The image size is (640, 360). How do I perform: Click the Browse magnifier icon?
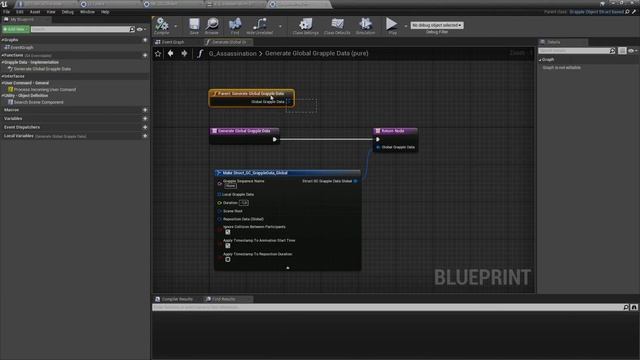(x=212, y=24)
